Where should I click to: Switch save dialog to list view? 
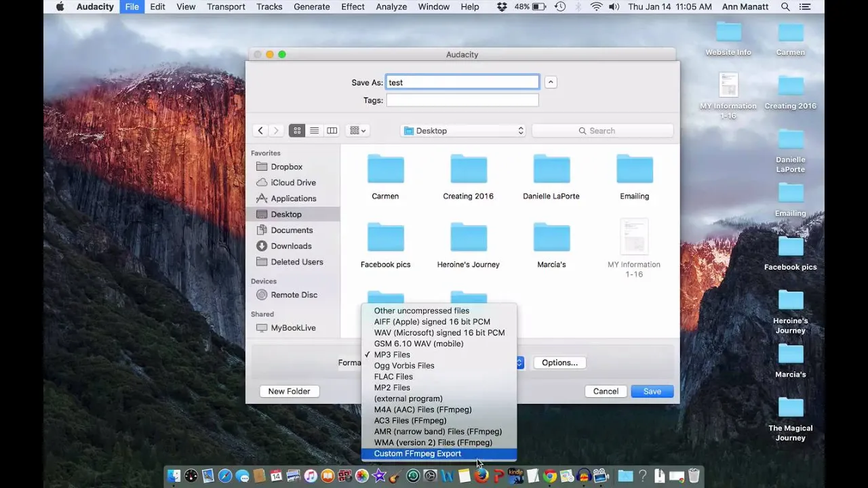coord(314,131)
